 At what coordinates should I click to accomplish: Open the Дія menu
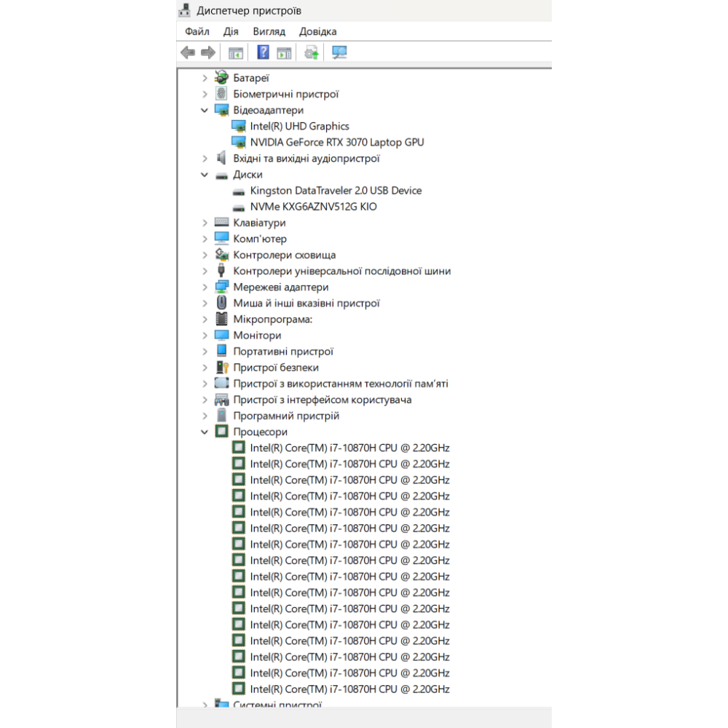[x=231, y=31]
